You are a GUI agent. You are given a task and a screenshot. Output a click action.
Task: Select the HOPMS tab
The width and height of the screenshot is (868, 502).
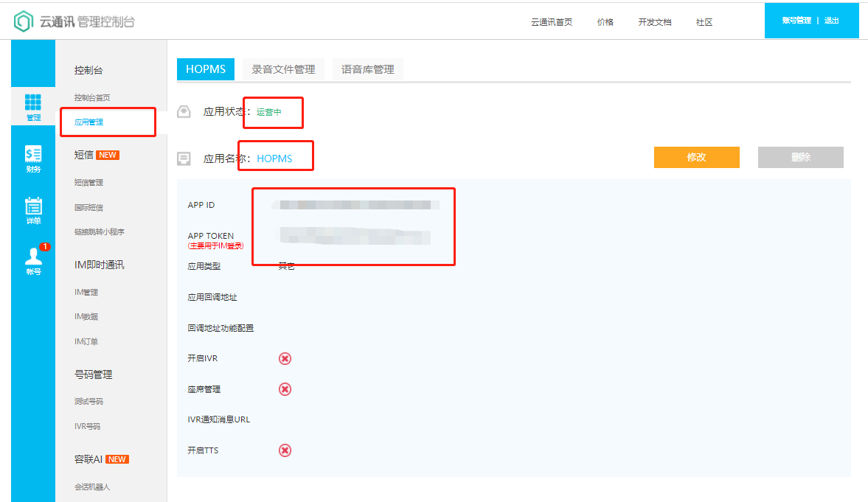click(206, 69)
